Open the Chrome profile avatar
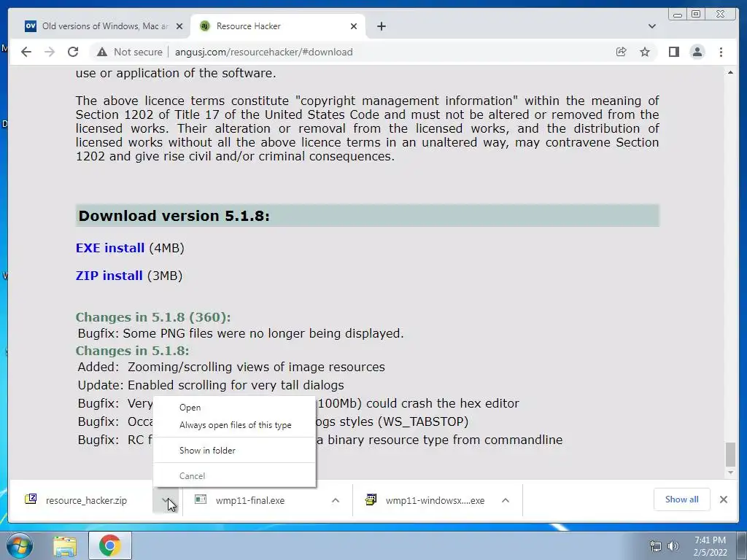 [x=697, y=52]
